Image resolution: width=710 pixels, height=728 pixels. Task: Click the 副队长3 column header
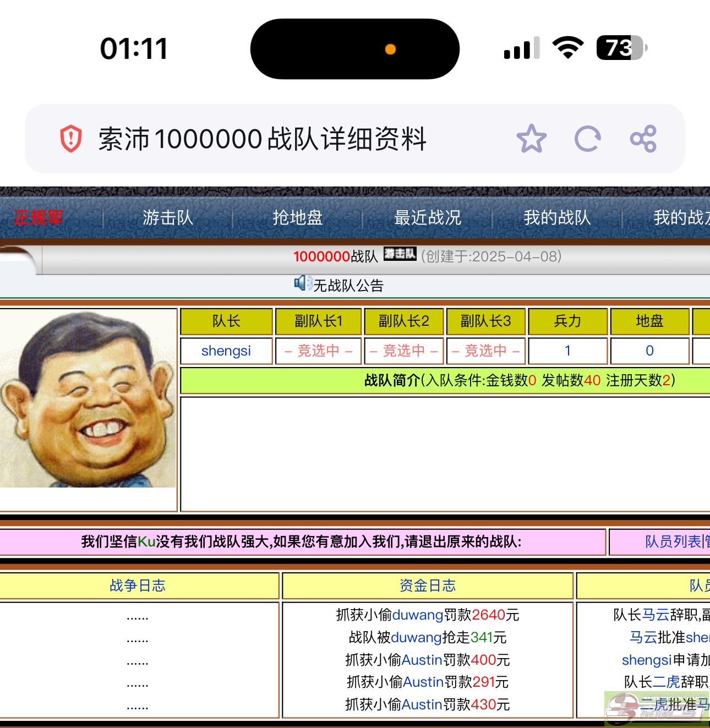point(485,321)
